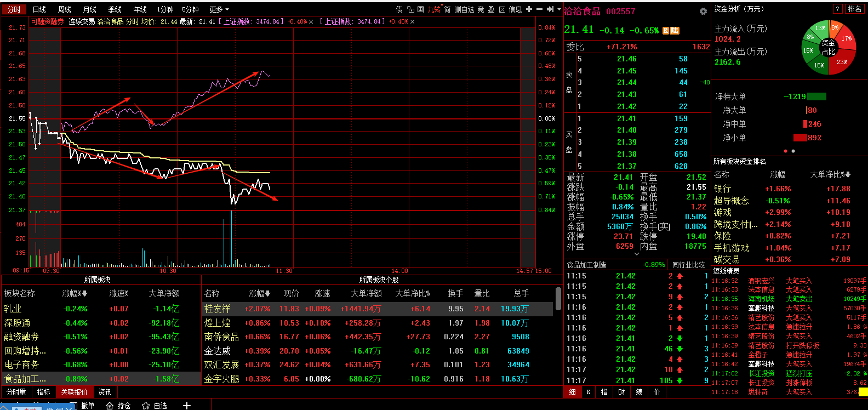Switch to the 年线 yearly chart tab

coord(140,9)
